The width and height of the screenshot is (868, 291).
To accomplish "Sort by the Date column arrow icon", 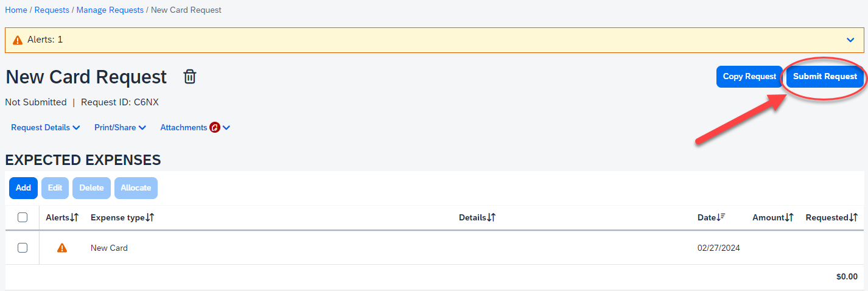I will 722,217.
